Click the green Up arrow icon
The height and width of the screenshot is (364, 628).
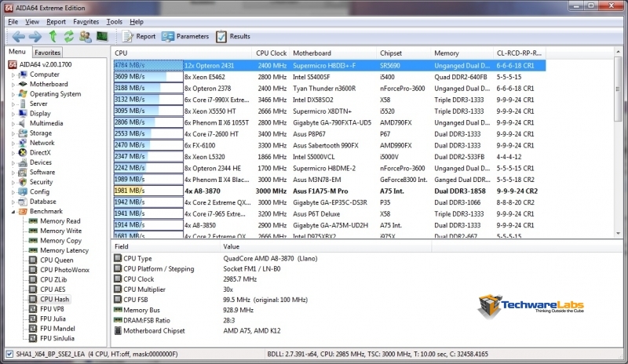click(x=53, y=36)
